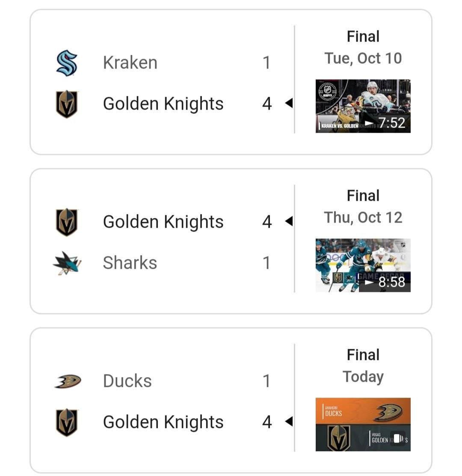
Task: Play the 8:58 Sharks game recap video
Action: coord(363,265)
